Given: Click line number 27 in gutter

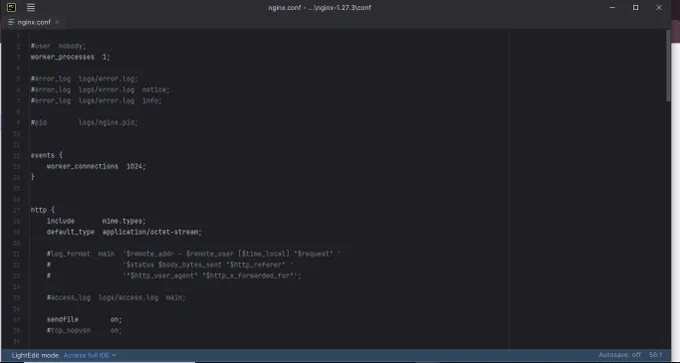Looking at the screenshot, I should click(x=17, y=319).
